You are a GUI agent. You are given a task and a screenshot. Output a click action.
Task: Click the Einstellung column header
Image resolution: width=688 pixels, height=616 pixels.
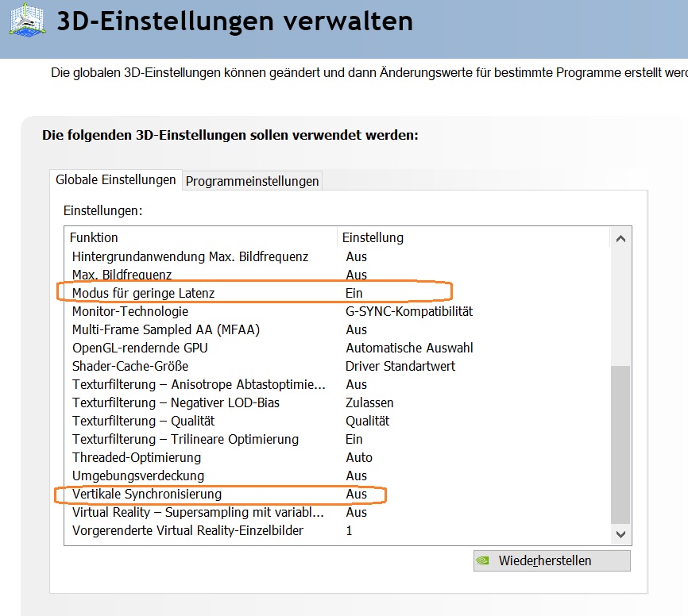[x=473, y=237]
